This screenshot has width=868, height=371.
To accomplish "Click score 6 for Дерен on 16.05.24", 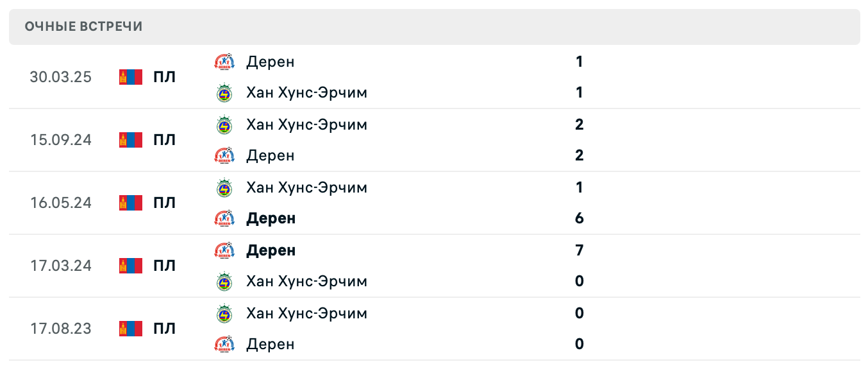I will point(580,218).
